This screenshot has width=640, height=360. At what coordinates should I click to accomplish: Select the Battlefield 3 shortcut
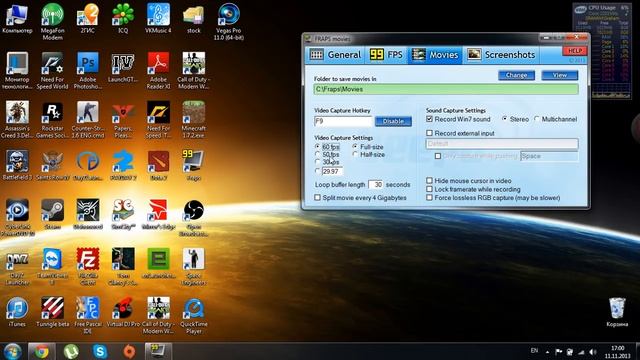17,165
